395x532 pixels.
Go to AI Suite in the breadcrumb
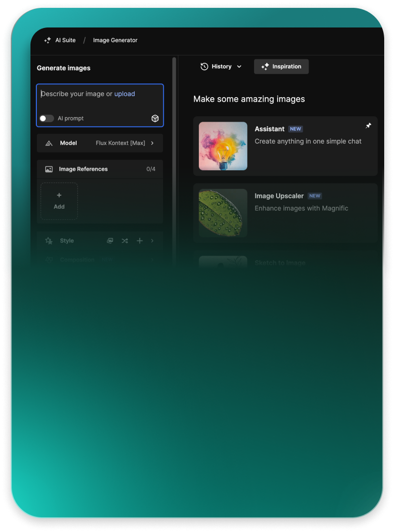(x=65, y=40)
